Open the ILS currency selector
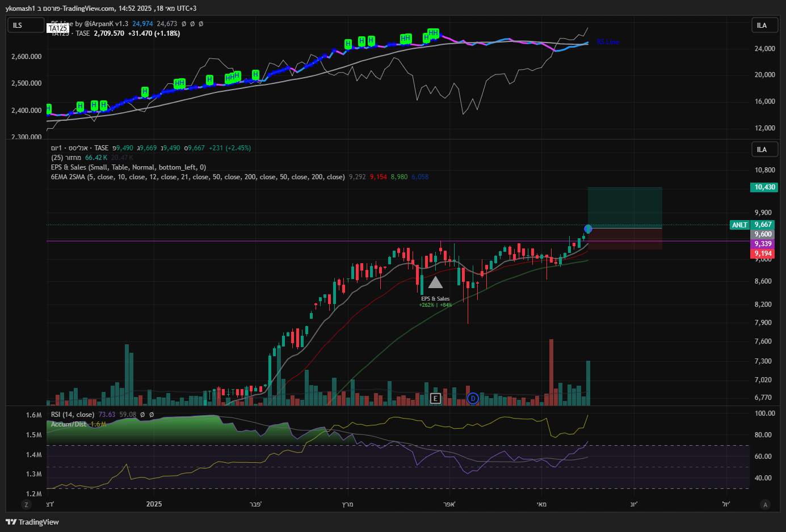786x532 pixels. click(x=26, y=25)
